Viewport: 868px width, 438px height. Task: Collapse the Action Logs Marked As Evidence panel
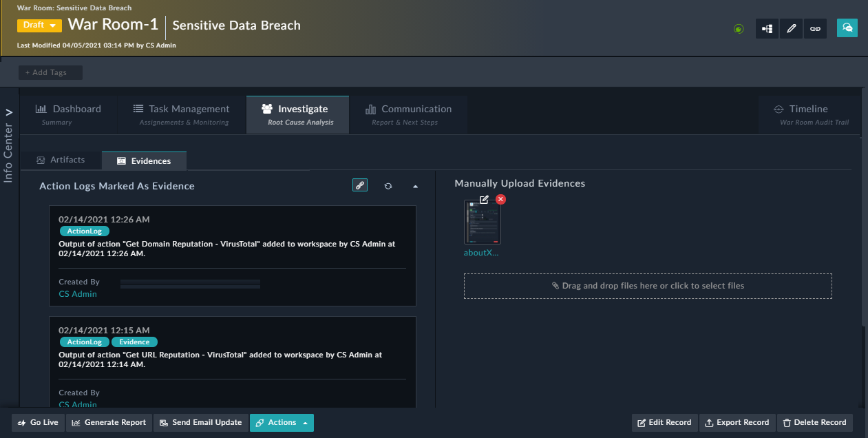(415, 185)
